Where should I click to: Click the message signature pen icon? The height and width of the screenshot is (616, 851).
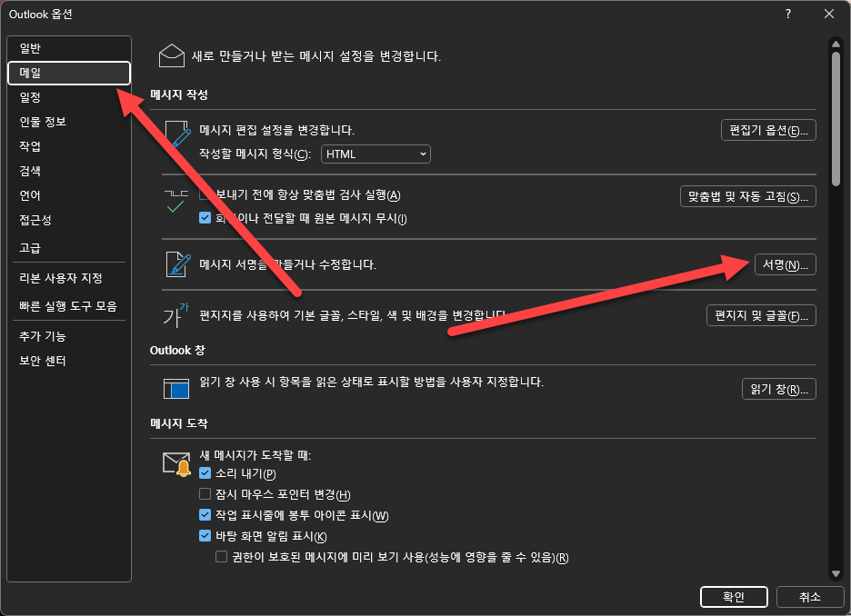coord(178,264)
